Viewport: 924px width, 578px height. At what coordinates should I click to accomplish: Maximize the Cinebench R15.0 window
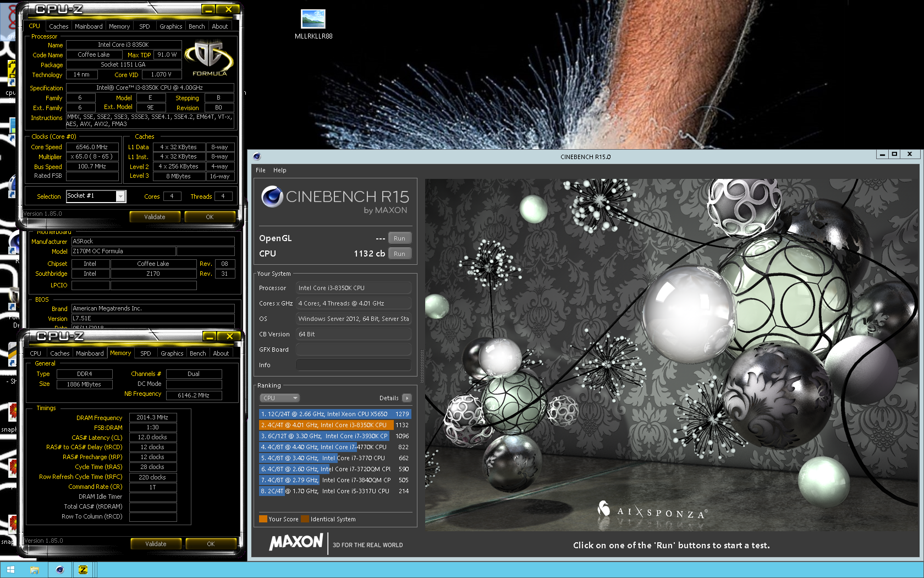[x=894, y=155]
